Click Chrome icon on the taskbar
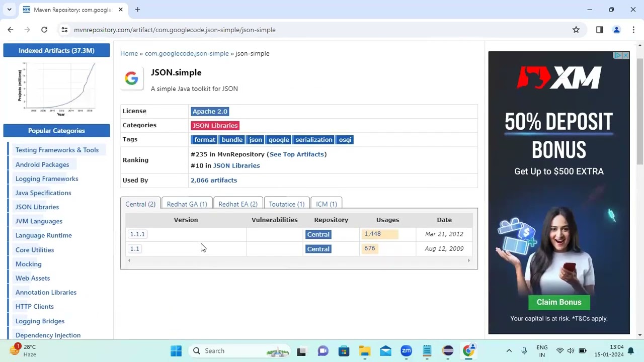Image resolution: width=644 pixels, height=362 pixels. tap(469, 351)
